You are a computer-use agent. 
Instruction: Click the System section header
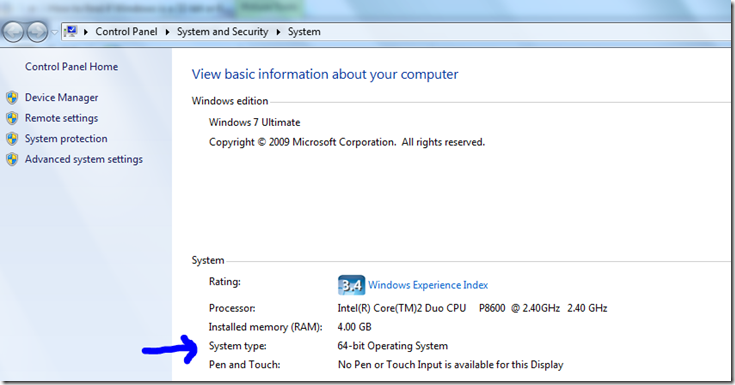pyautogui.click(x=208, y=260)
